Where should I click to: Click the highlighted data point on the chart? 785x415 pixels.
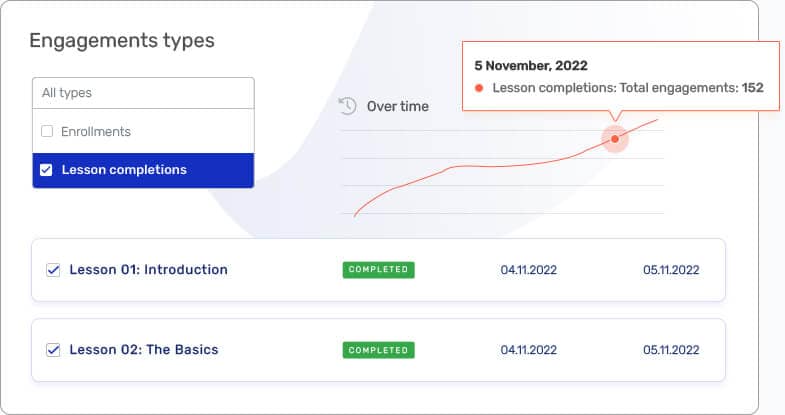pos(615,139)
